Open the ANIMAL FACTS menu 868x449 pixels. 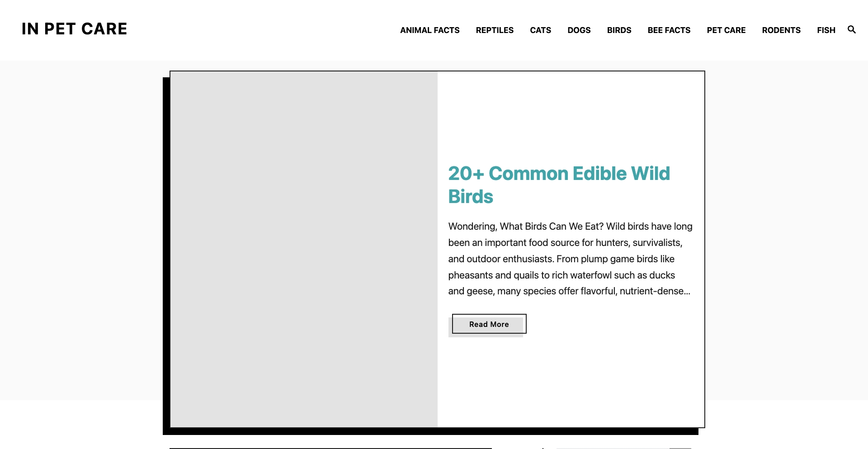click(x=429, y=30)
